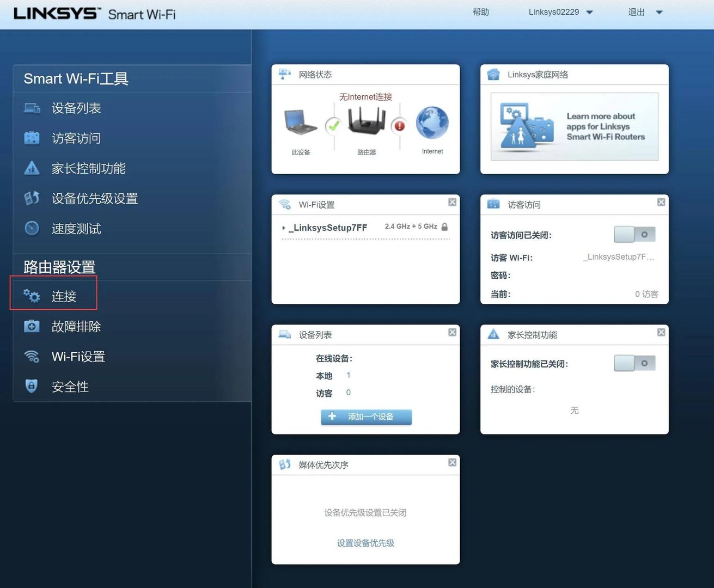
Task: Select the 访客访问 guest access icon
Action: pyautogui.click(x=32, y=138)
